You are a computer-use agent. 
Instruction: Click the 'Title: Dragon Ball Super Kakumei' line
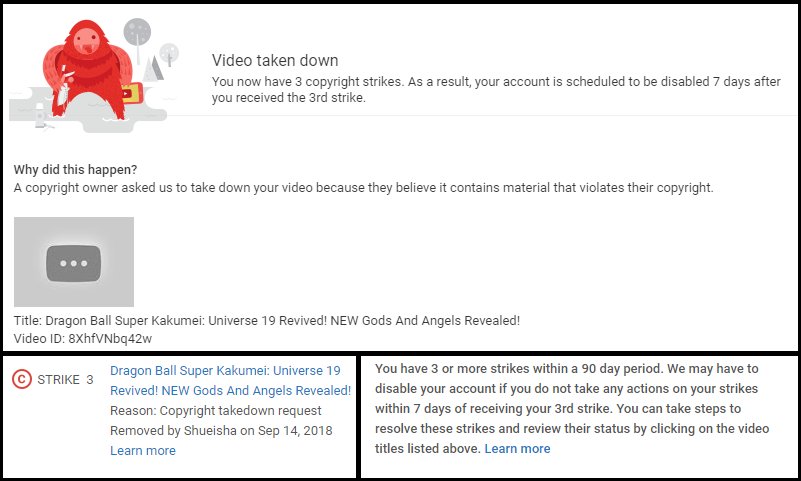click(x=267, y=321)
